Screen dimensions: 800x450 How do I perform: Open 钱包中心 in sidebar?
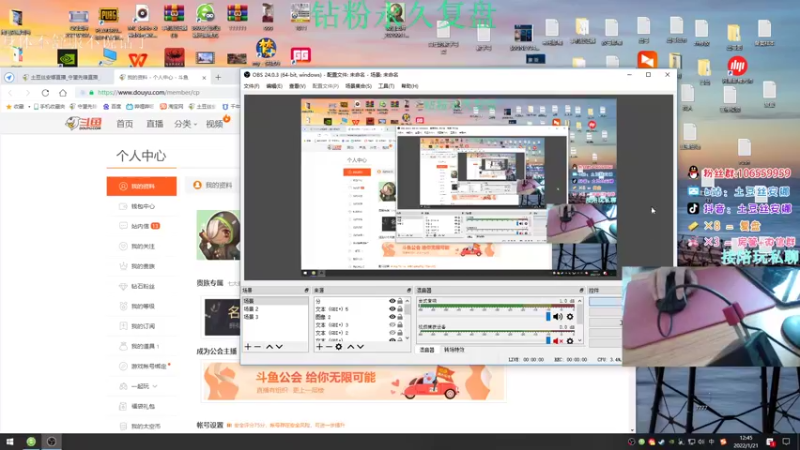[x=142, y=206]
